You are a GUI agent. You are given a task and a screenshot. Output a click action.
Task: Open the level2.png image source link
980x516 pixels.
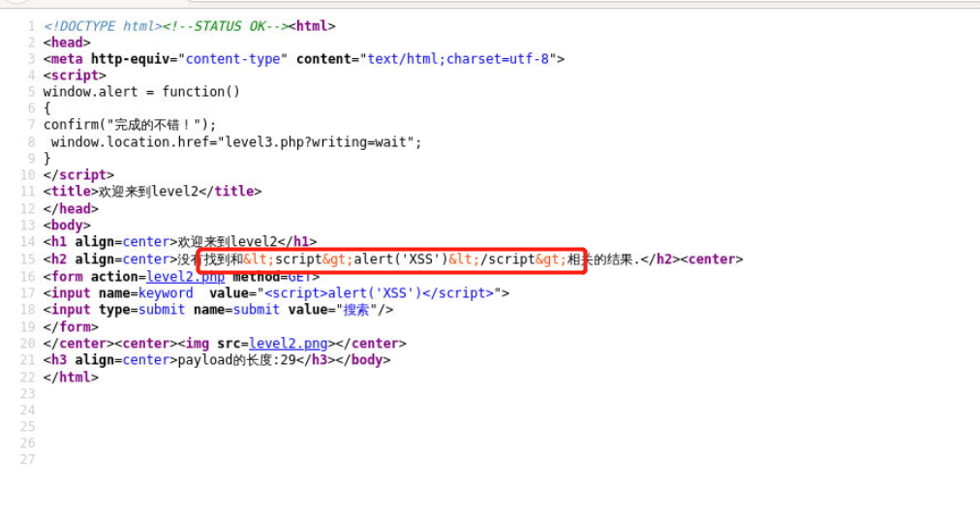(x=289, y=344)
